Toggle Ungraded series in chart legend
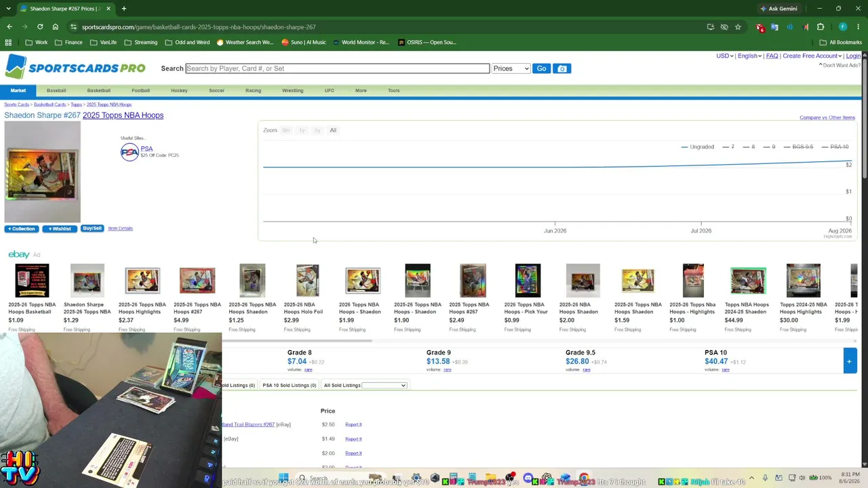Viewport: 868px width, 488px height. point(697,147)
